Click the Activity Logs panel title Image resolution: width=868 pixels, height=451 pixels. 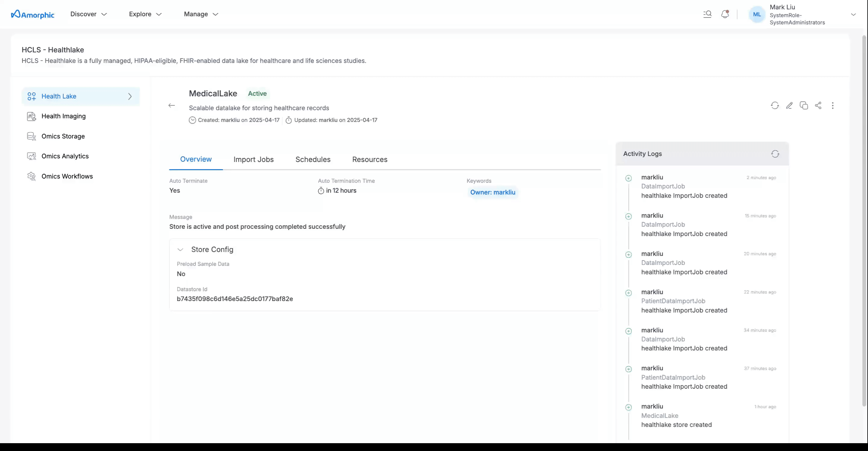pyautogui.click(x=642, y=154)
